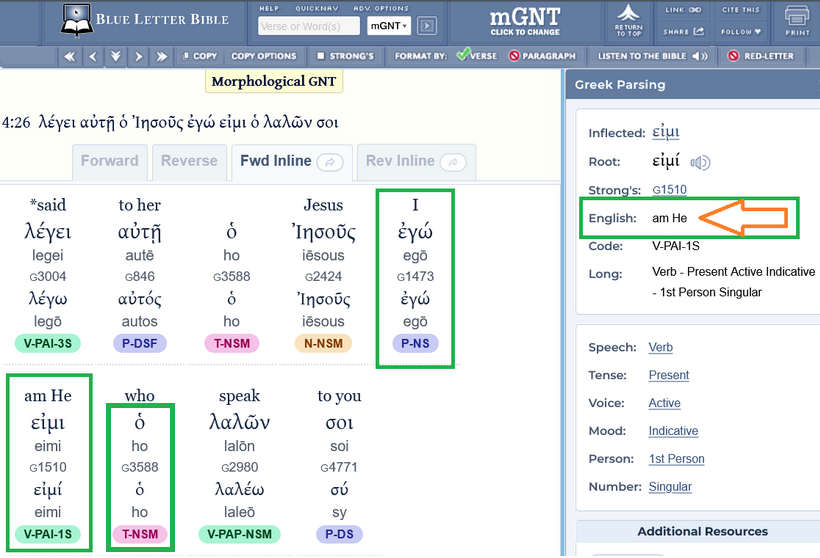The width and height of the screenshot is (820, 558).
Task: Click the V-PAI-1S parsing tag
Action: coord(48,534)
